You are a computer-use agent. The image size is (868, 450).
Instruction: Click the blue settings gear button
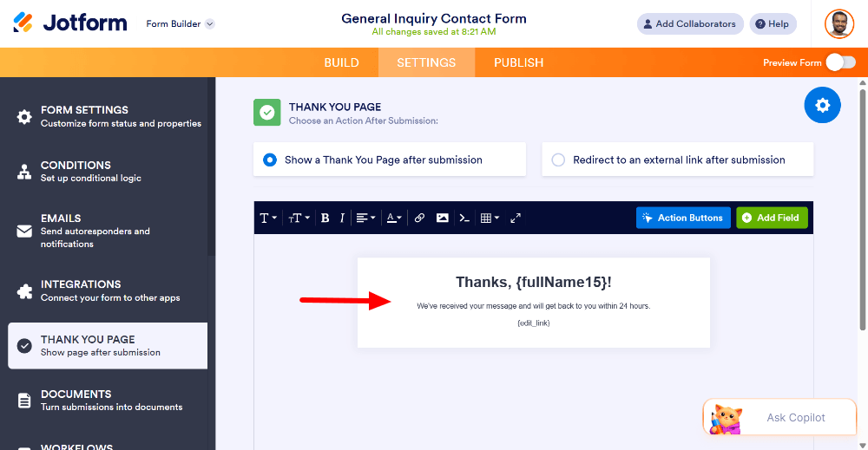click(822, 105)
